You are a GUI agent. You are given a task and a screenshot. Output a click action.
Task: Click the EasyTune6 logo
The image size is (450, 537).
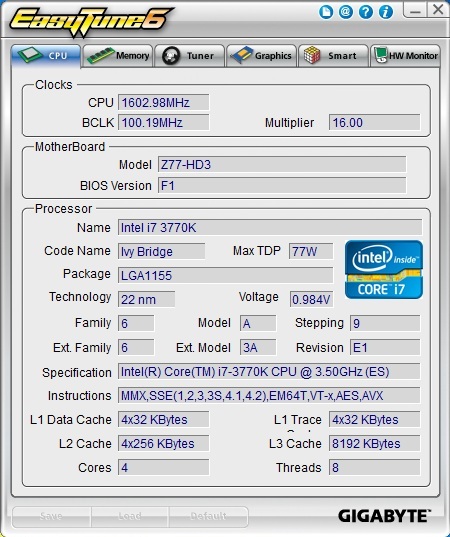pyautogui.click(x=91, y=21)
